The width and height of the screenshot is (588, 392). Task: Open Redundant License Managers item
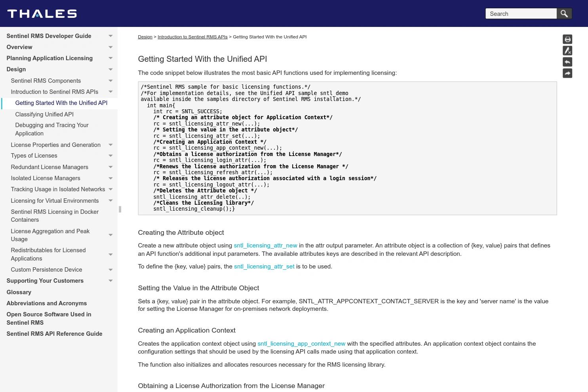[49, 167]
